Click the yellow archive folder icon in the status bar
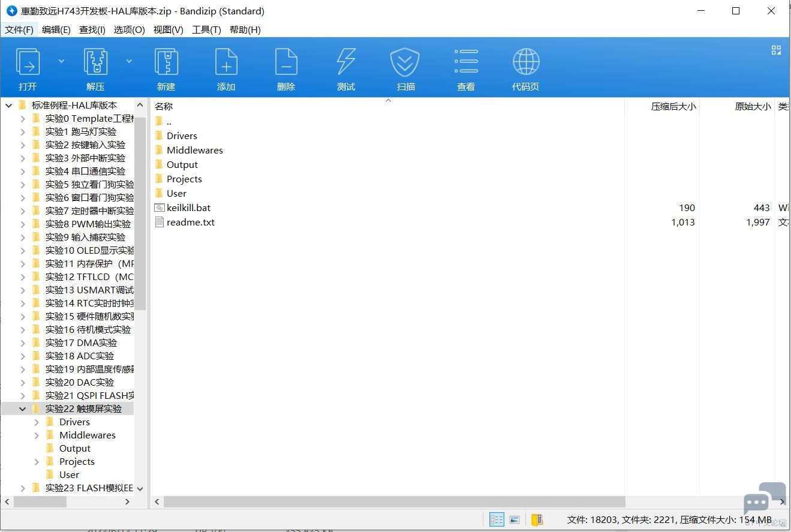The height and width of the screenshot is (532, 791). [537, 519]
